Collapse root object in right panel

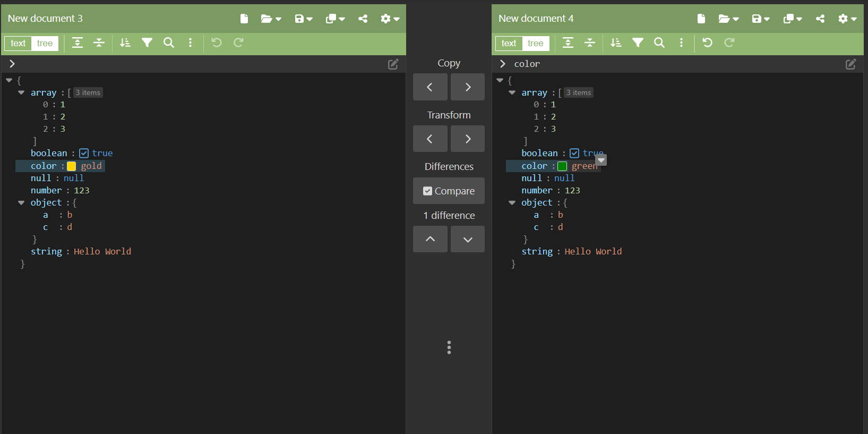[x=500, y=80]
